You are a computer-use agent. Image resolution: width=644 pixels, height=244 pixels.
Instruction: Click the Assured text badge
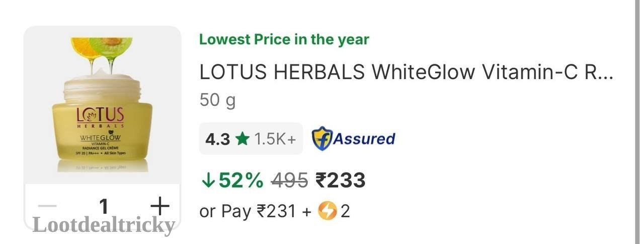pos(364,139)
